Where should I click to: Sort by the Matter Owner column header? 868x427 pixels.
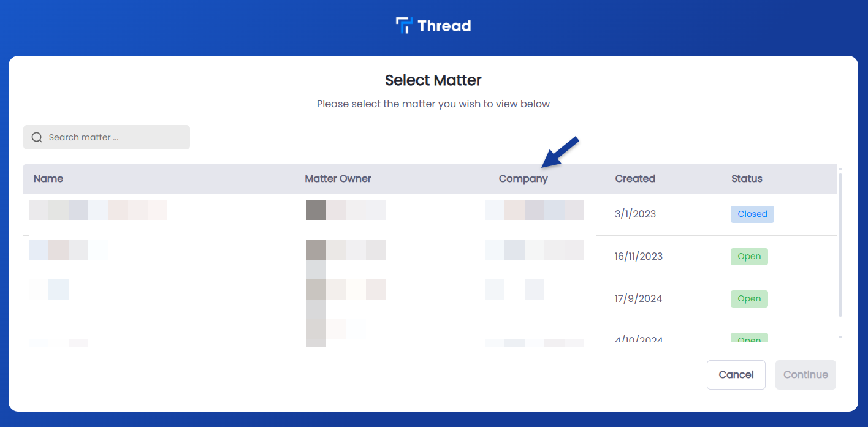click(x=338, y=179)
